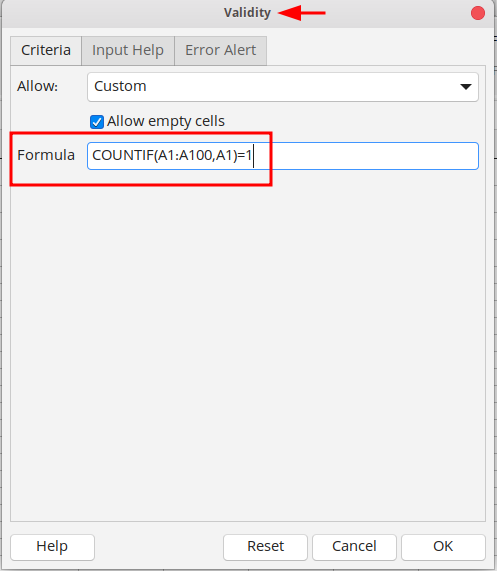Confirm validity rule with OK

[x=443, y=547]
